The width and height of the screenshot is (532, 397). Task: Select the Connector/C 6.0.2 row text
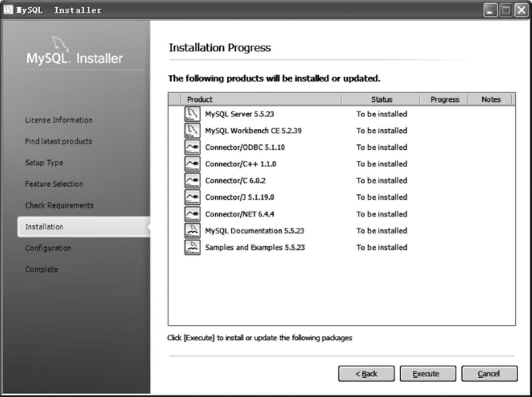(235, 181)
